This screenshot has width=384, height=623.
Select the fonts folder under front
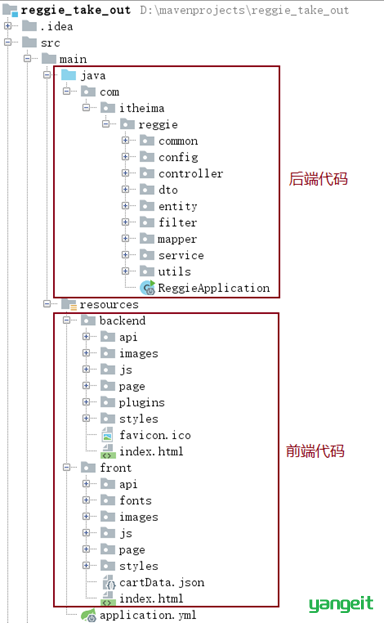coord(126,501)
